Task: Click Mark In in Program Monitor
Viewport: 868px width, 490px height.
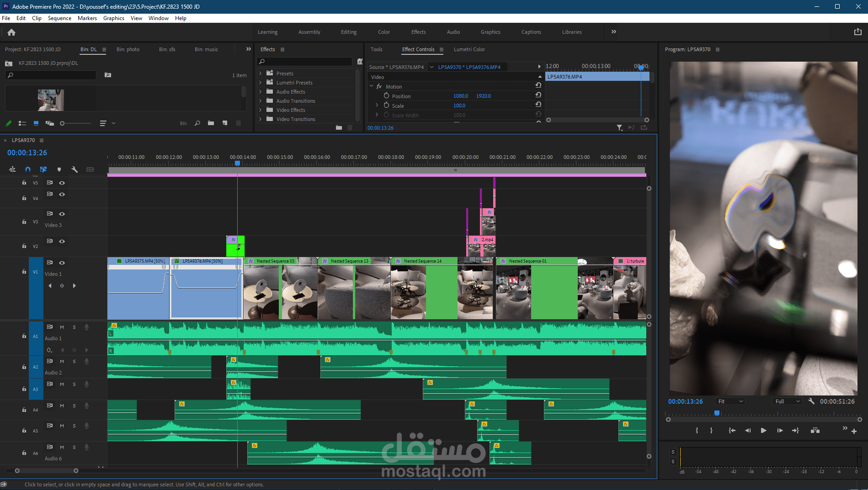Action: coord(697,431)
